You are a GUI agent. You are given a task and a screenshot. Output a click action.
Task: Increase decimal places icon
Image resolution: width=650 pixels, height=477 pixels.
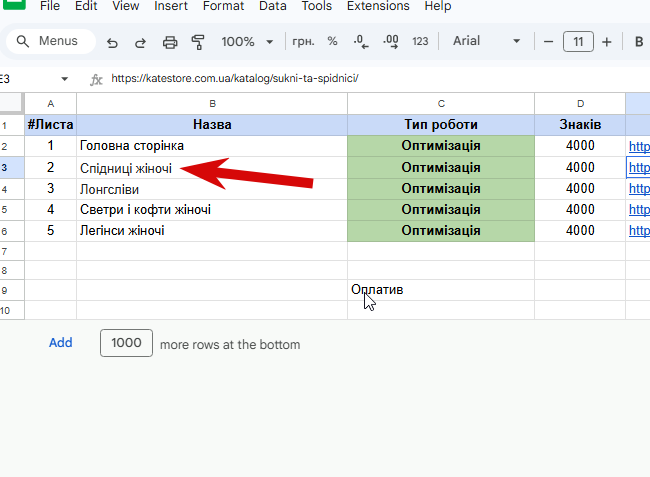pos(390,41)
